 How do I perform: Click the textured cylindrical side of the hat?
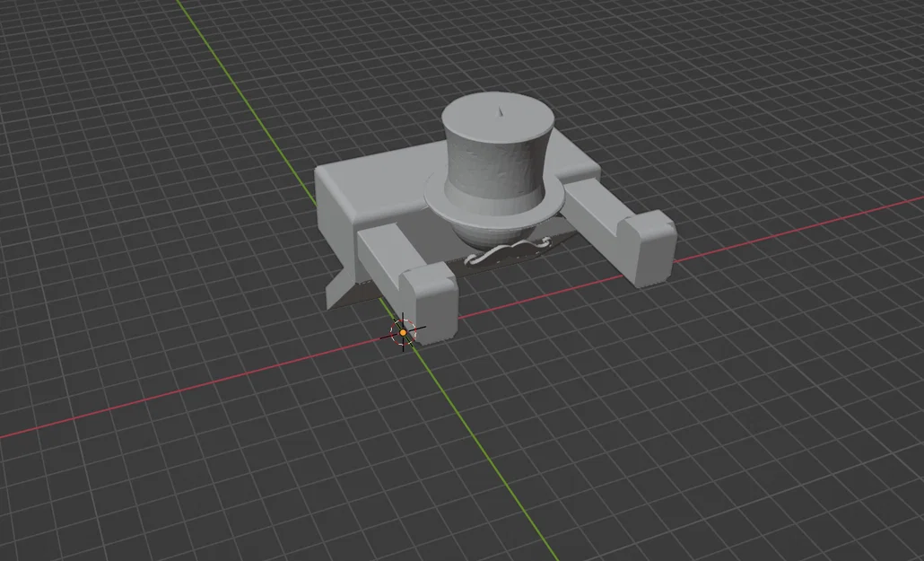[499, 156]
